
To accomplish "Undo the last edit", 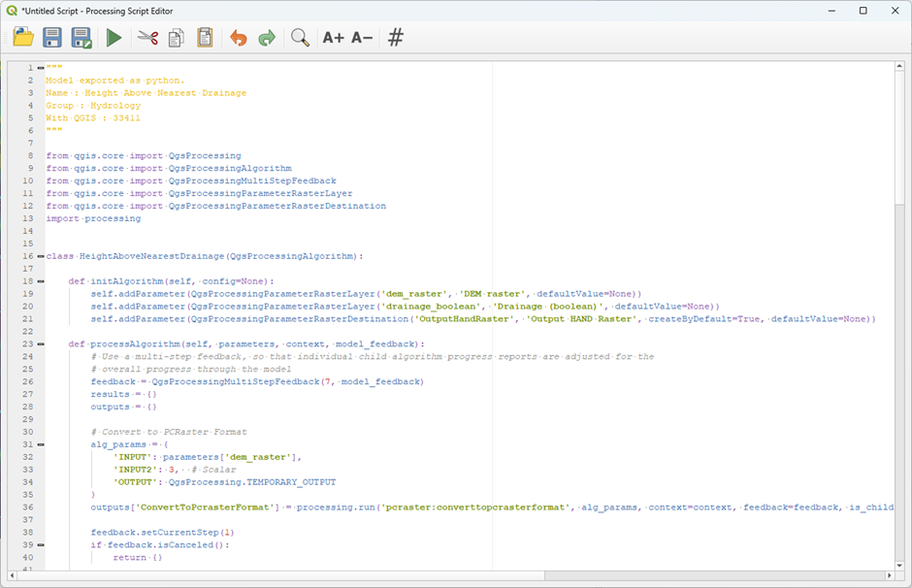I will [x=238, y=38].
